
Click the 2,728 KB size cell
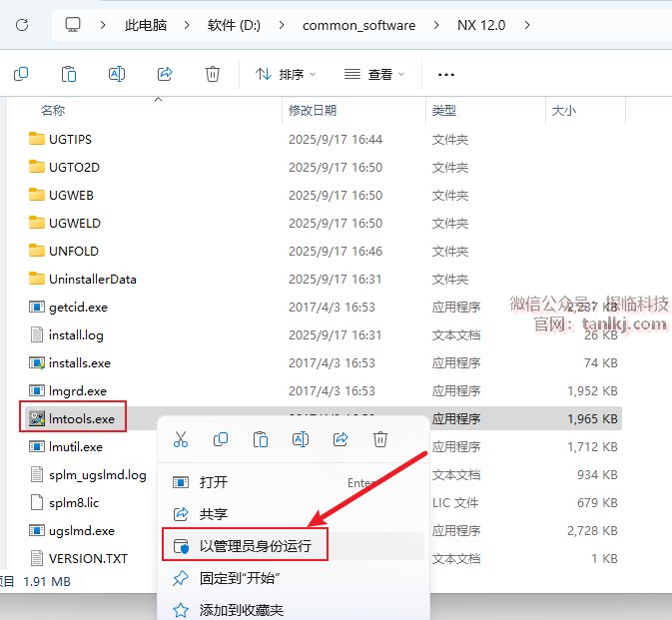pos(592,530)
